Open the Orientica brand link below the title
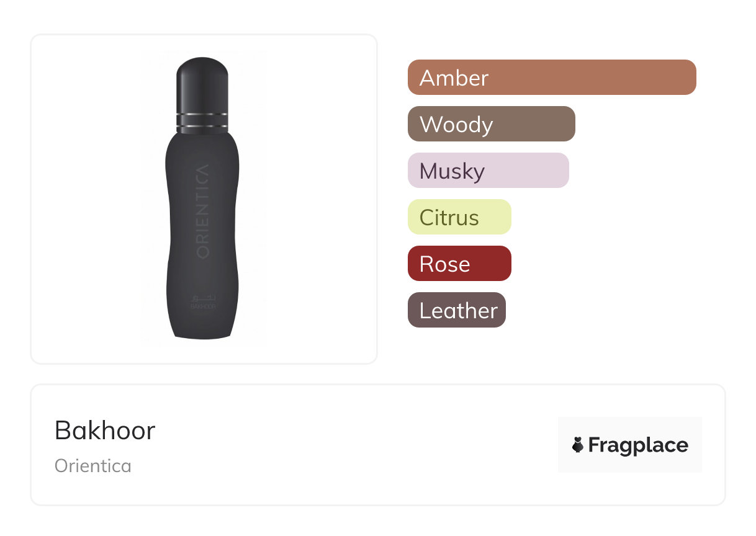This screenshot has height=536, width=756. [x=93, y=466]
